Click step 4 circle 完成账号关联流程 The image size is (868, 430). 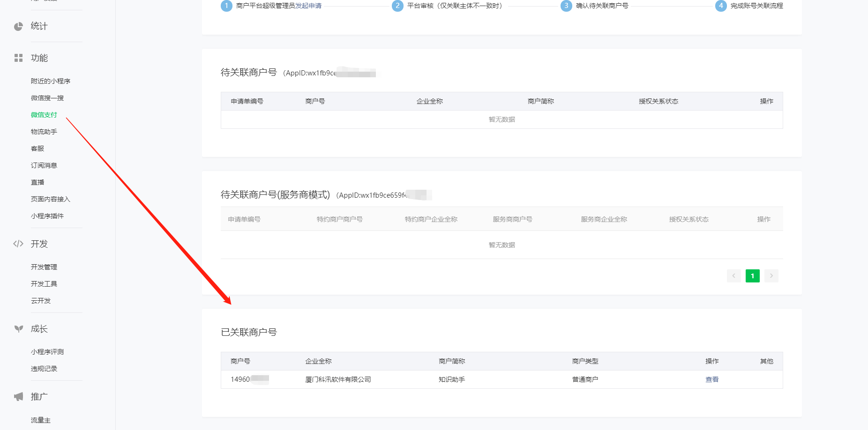[x=721, y=6]
